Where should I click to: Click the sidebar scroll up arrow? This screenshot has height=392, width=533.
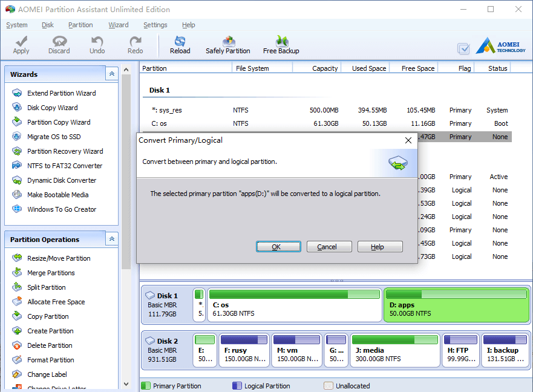tap(126, 70)
